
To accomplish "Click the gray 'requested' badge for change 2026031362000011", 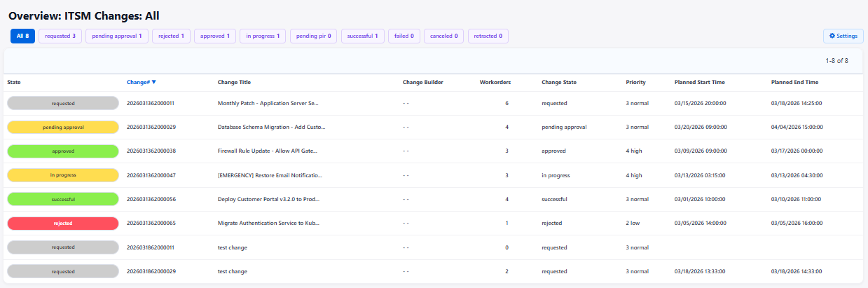I will (63, 103).
